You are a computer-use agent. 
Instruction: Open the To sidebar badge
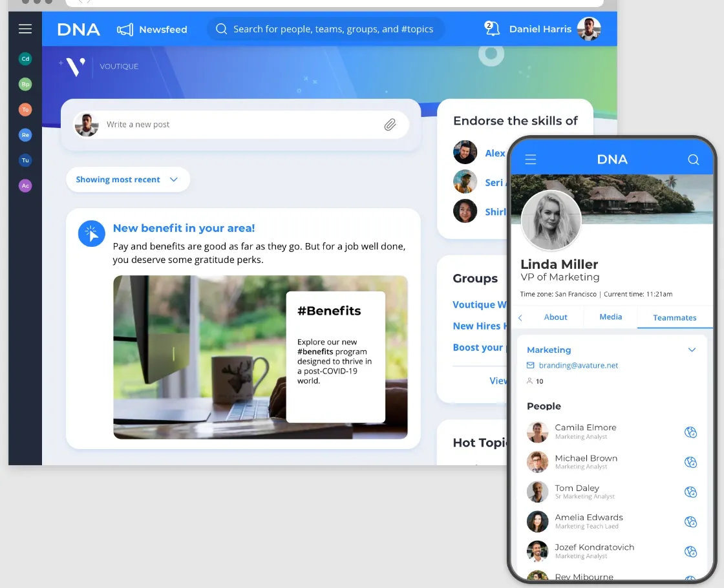(x=25, y=109)
